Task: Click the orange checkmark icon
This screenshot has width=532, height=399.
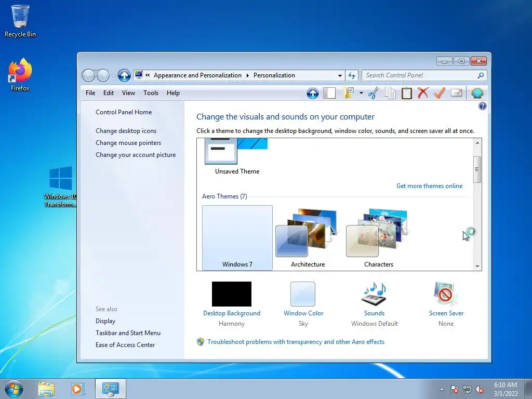Action: (440, 92)
